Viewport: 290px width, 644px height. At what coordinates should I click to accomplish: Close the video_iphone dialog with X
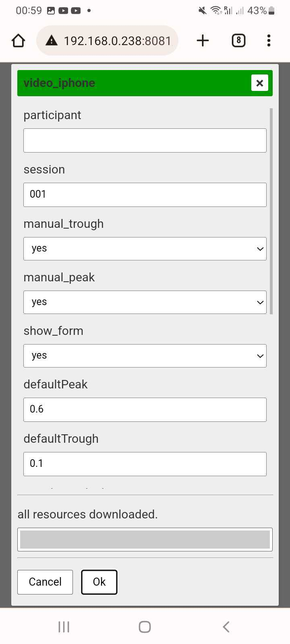coord(260,83)
